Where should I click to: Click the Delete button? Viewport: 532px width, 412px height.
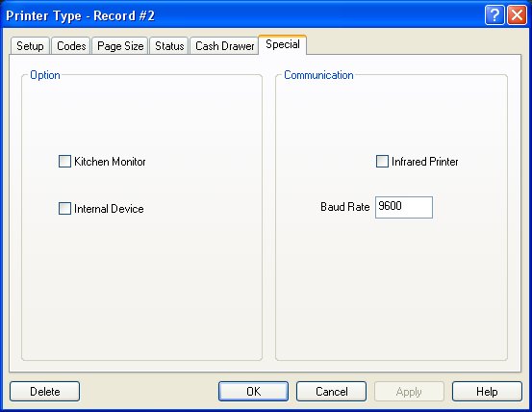pyautogui.click(x=45, y=391)
